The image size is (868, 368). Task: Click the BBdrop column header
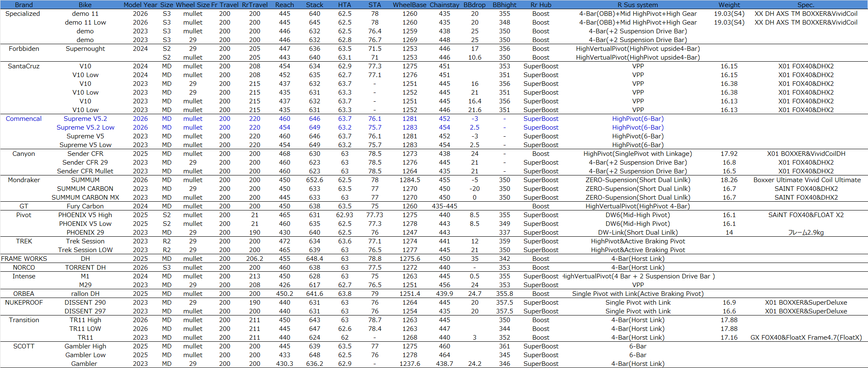click(x=474, y=5)
